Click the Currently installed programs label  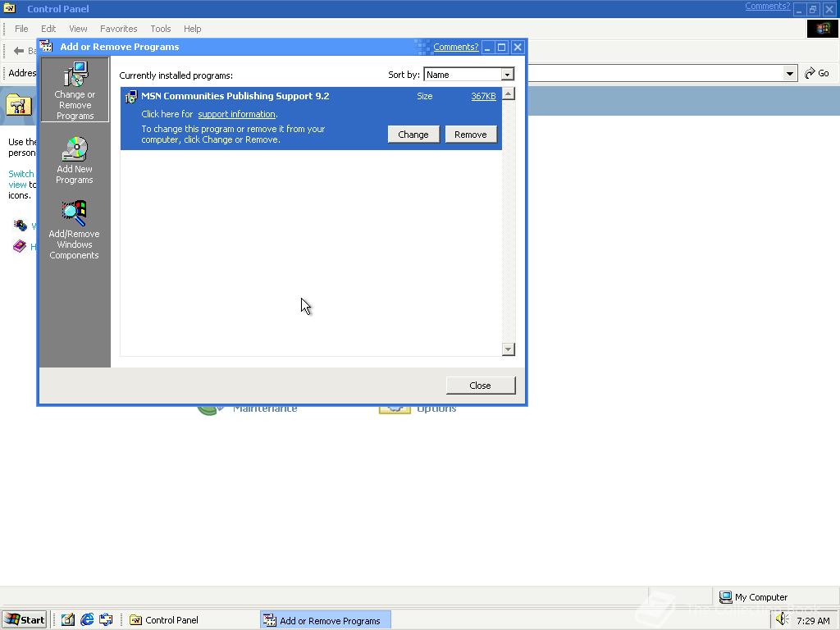click(176, 75)
